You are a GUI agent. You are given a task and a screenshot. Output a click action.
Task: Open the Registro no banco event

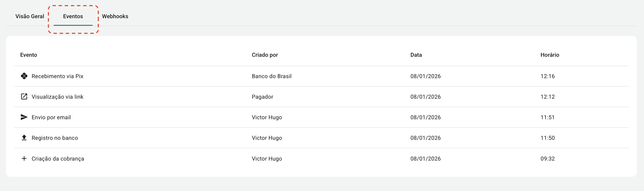(x=55, y=138)
